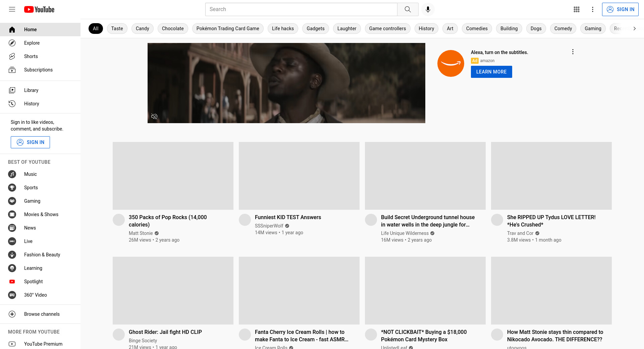644x349 pixels.
Task: Click the YouTube logo
Action: click(x=39, y=9)
